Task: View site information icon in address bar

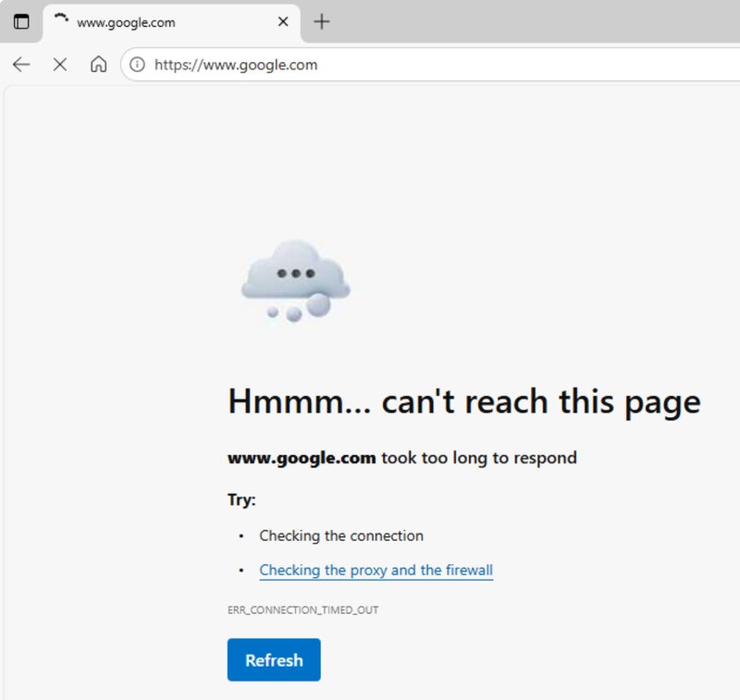Action: click(137, 64)
